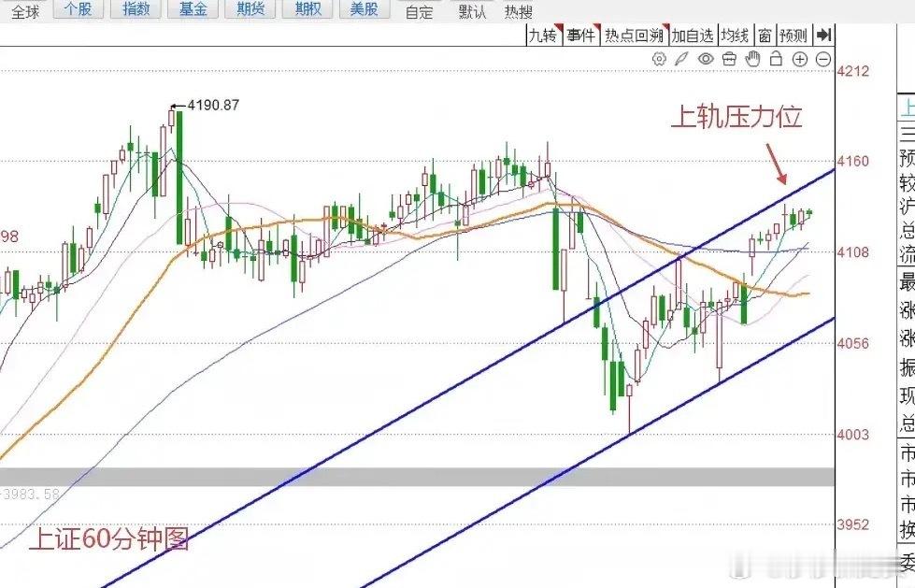Image resolution: width=915 pixels, height=588 pixels.
Task: Switch to the 全球 tab
Action: point(25,11)
